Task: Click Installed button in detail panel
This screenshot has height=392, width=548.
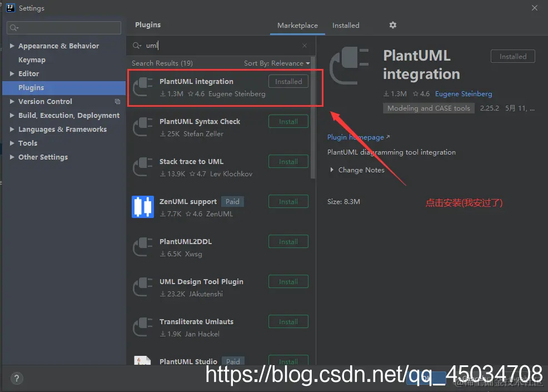Action: (512, 56)
